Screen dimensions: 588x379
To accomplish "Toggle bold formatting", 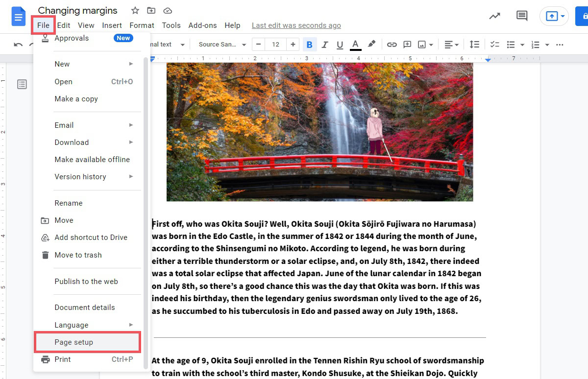I will tap(309, 45).
